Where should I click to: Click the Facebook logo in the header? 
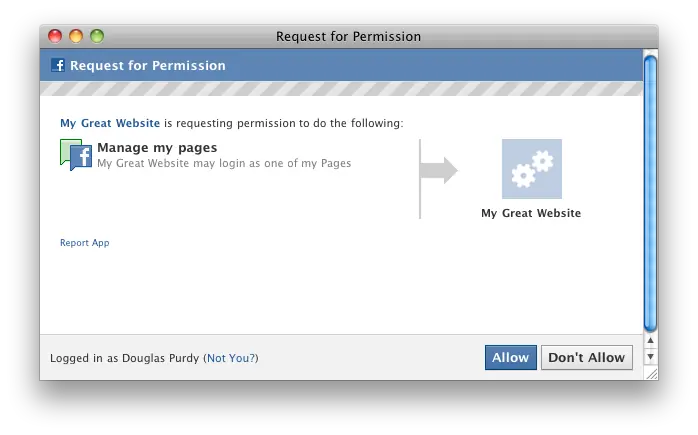58,65
